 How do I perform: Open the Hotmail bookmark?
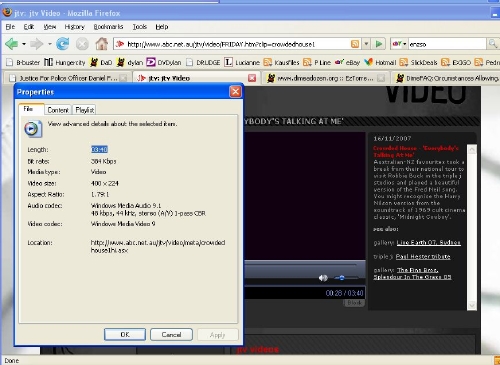pyautogui.click(x=380, y=62)
